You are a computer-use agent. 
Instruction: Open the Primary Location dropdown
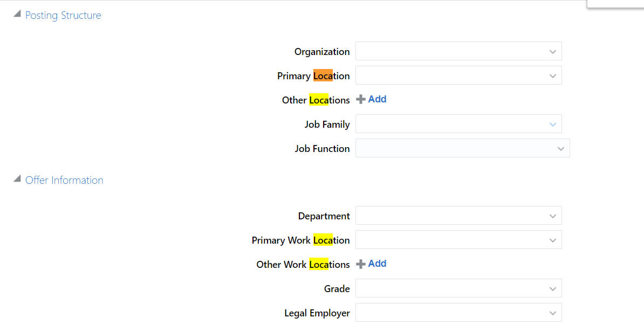click(x=458, y=75)
